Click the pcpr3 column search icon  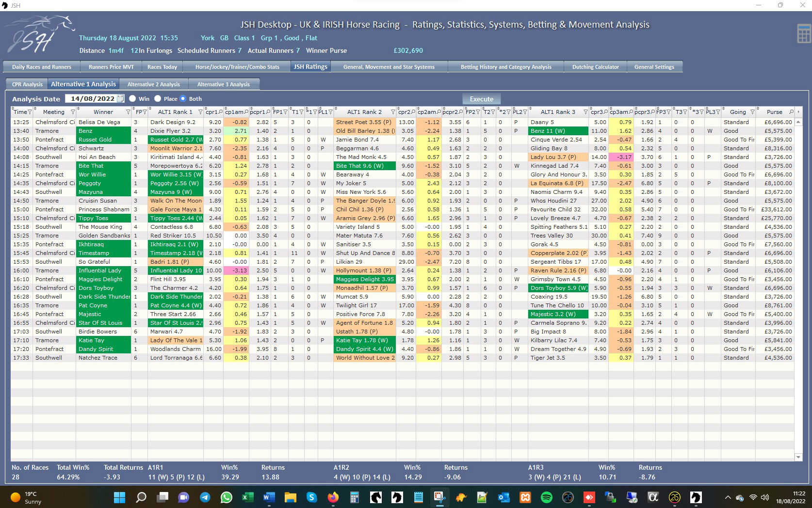pyautogui.click(x=653, y=112)
